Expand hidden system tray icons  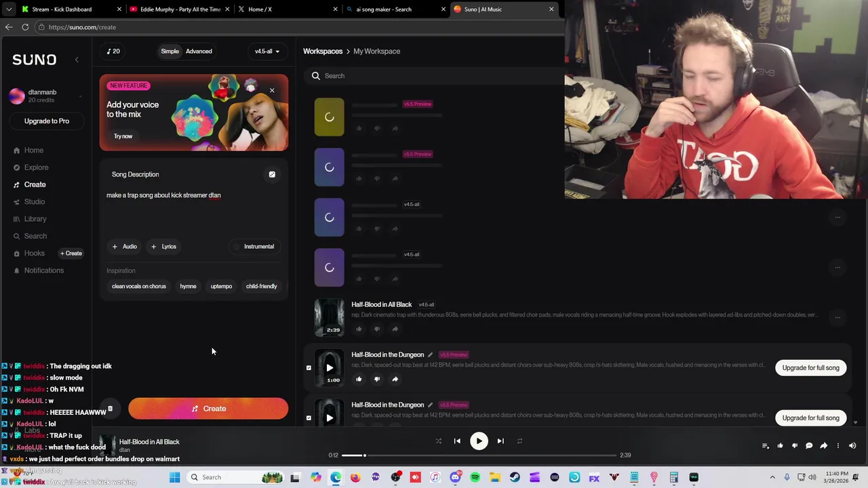(772, 477)
